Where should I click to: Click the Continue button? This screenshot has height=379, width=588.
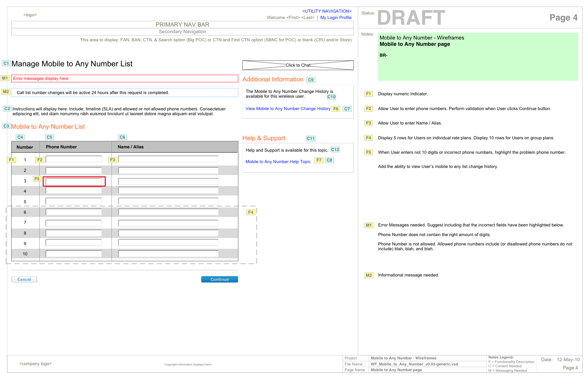pyautogui.click(x=219, y=279)
